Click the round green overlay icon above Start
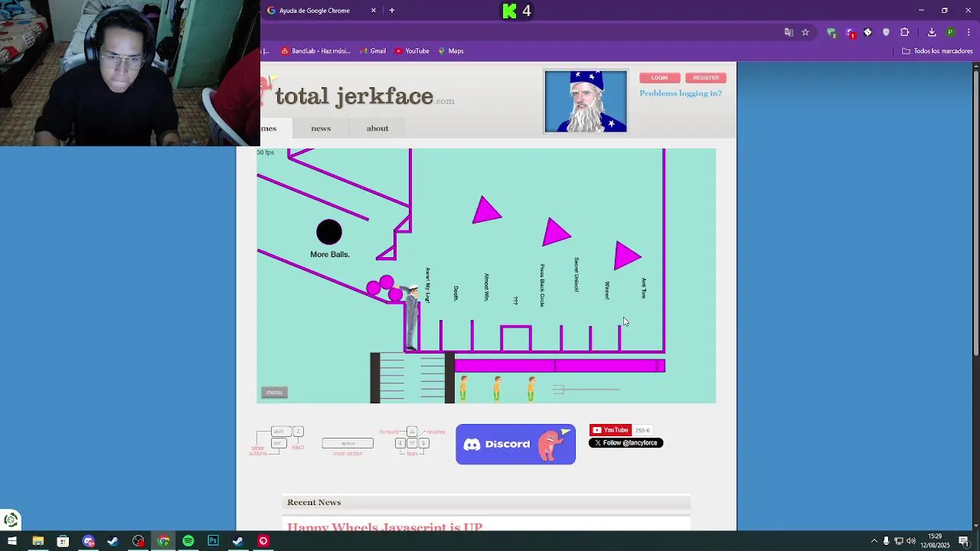 pyautogui.click(x=11, y=520)
